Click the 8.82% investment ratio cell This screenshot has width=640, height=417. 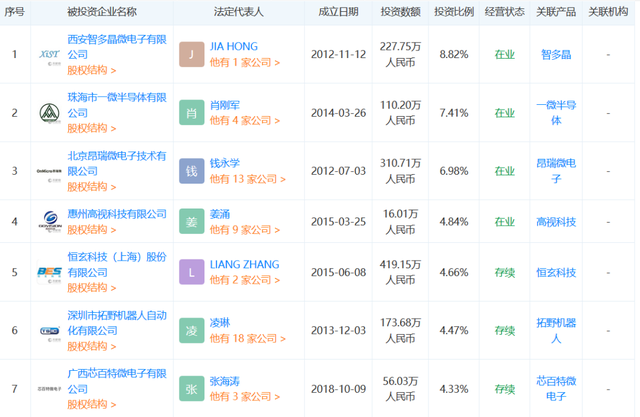454,55
